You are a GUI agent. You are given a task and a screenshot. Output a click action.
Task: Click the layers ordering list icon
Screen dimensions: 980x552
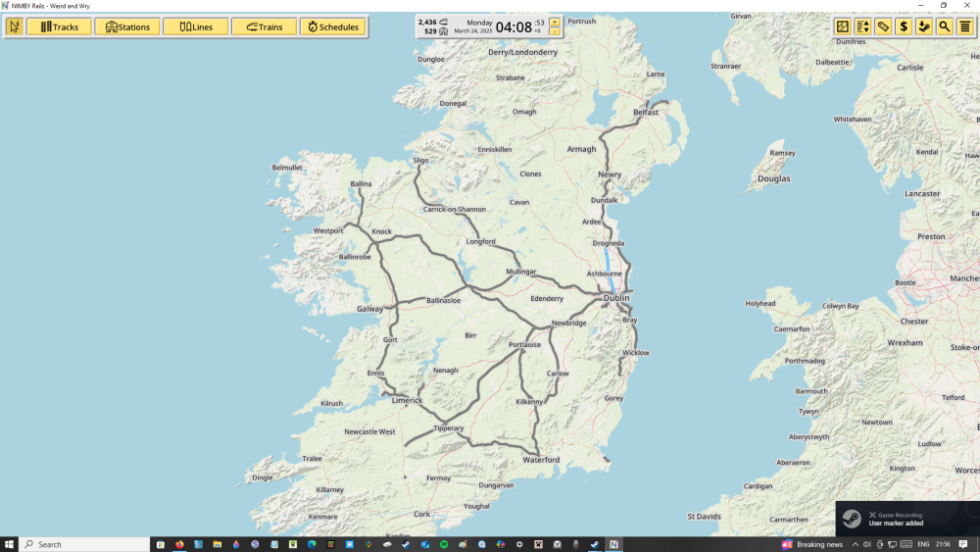(x=863, y=26)
